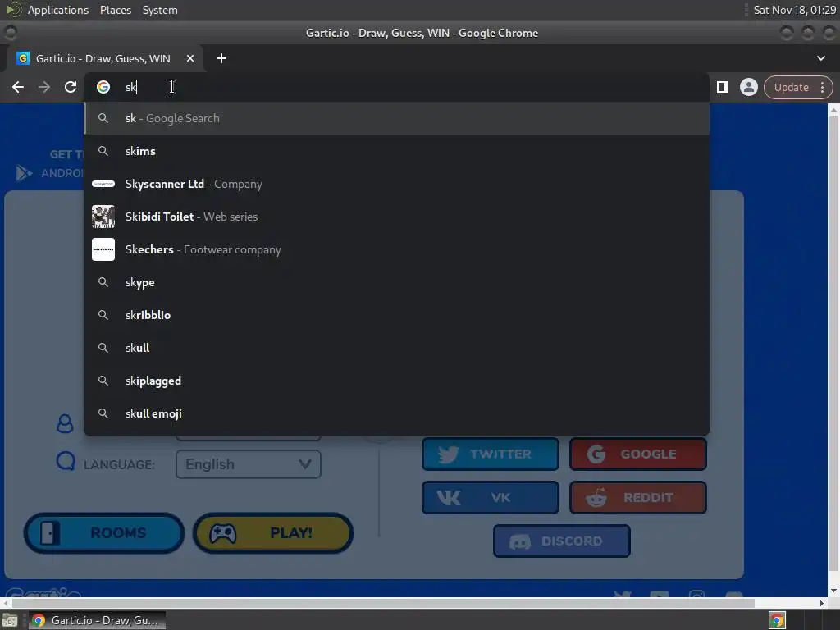Image resolution: width=840 pixels, height=630 pixels.
Task: Click the Google logo in the address bar
Action: 103,87
